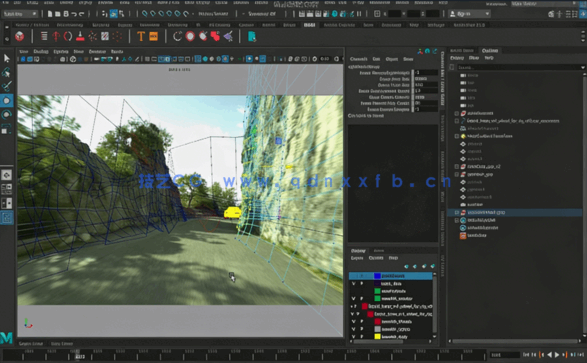Image resolution: width=587 pixels, height=363 pixels.
Task: Redo using the status line arrow icon
Action: point(81,14)
